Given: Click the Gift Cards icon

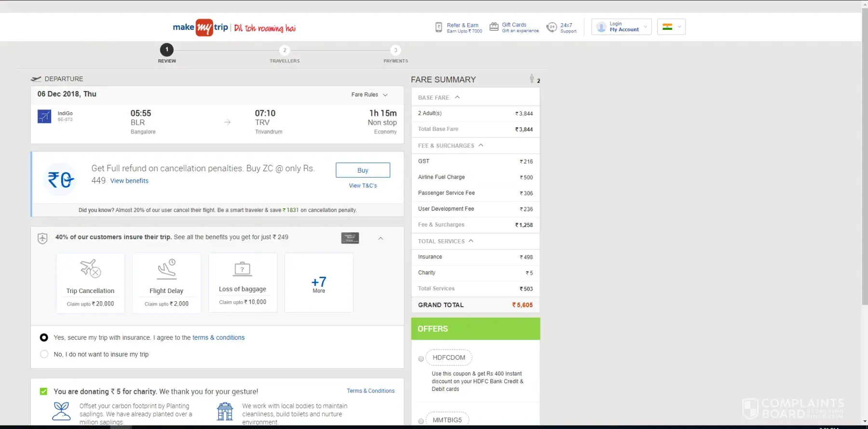Looking at the screenshot, I should click(494, 27).
